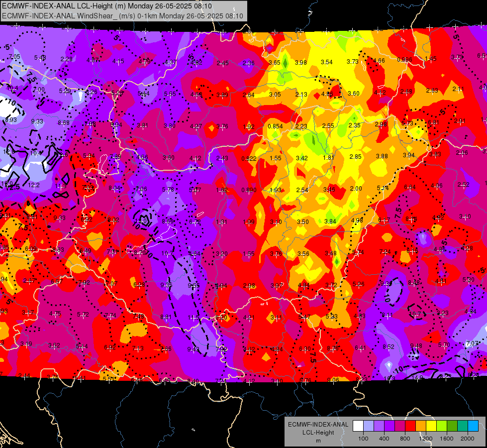Click the grid value 7.13

138,348
